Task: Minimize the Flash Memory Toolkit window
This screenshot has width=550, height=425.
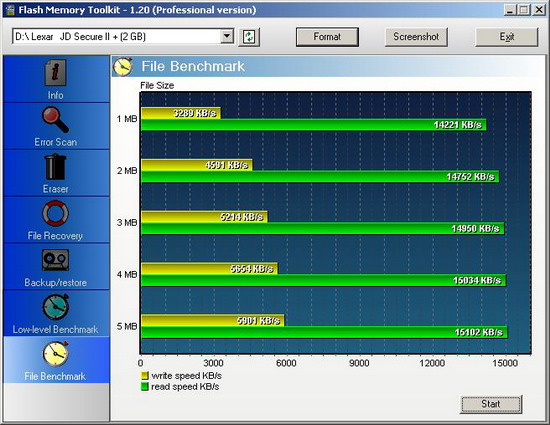Action: 510,10
